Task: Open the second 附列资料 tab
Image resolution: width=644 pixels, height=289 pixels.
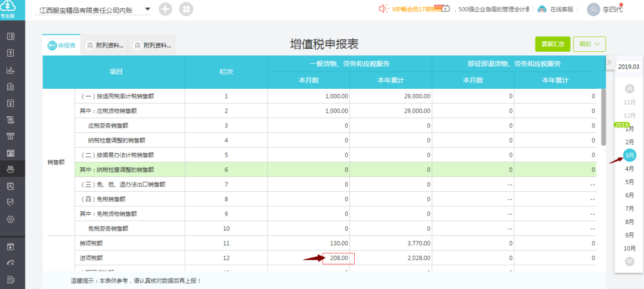Action: (x=153, y=45)
